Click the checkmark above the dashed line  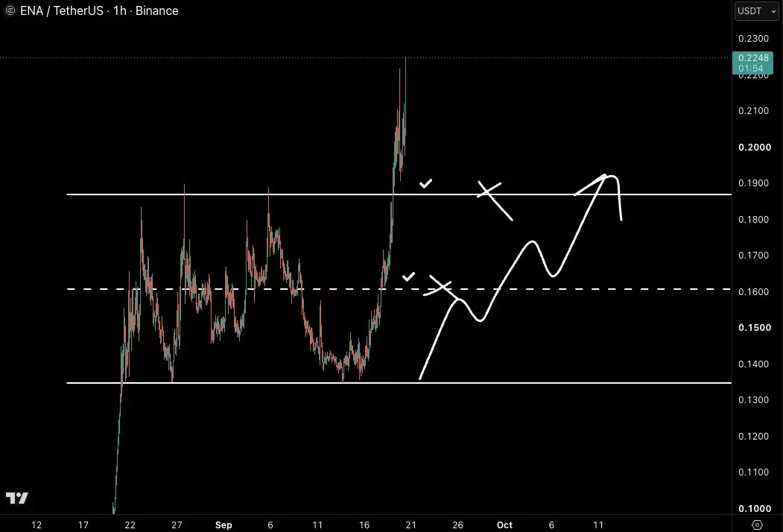[408, 276]
